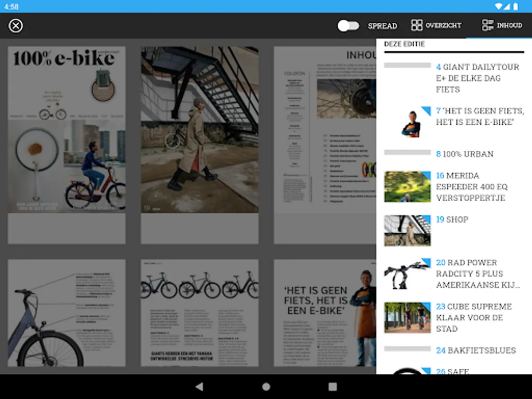Screen dimensions: 532x399
Task: Go to article 8 100% Urban
Action: tap(454, 154)
